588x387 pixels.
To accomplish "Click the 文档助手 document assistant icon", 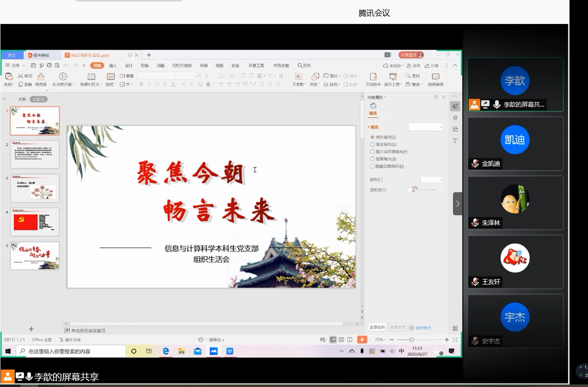I will click(x=373, y=77).
